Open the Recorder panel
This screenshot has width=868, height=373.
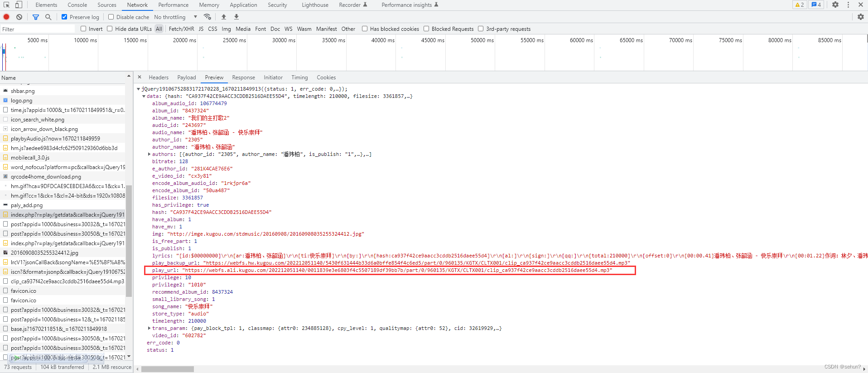click(353, 5)
